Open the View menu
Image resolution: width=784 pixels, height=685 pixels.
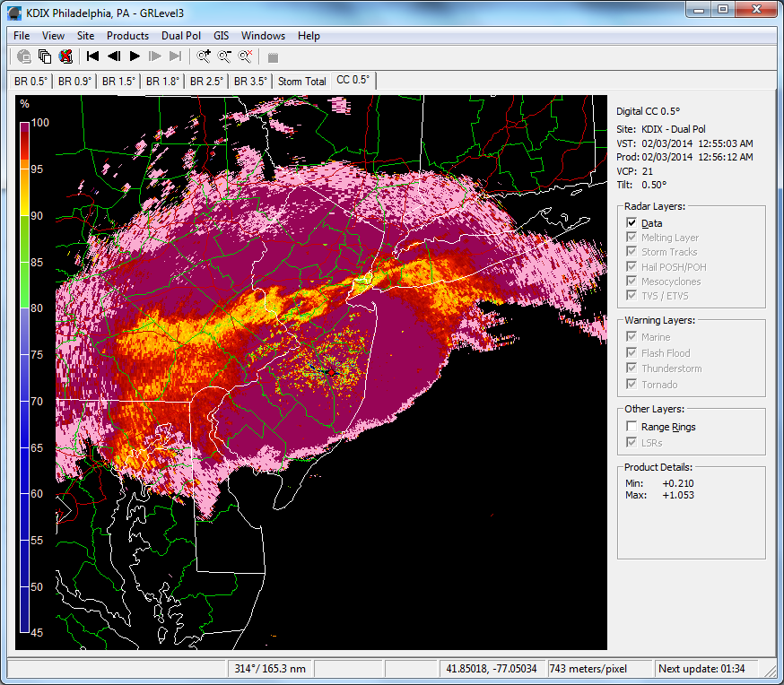[x=53, y=36]
